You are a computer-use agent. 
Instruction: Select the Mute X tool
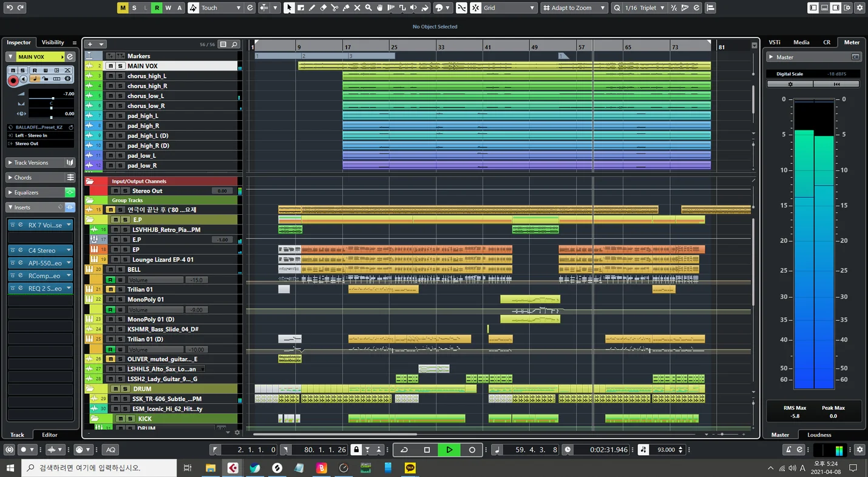(x=357, y=8)
